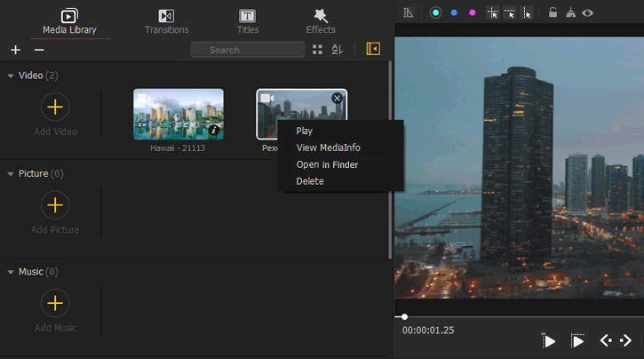Switch to the Transitions tab
The height and width of the screenshot is (359, 644).
166,21
